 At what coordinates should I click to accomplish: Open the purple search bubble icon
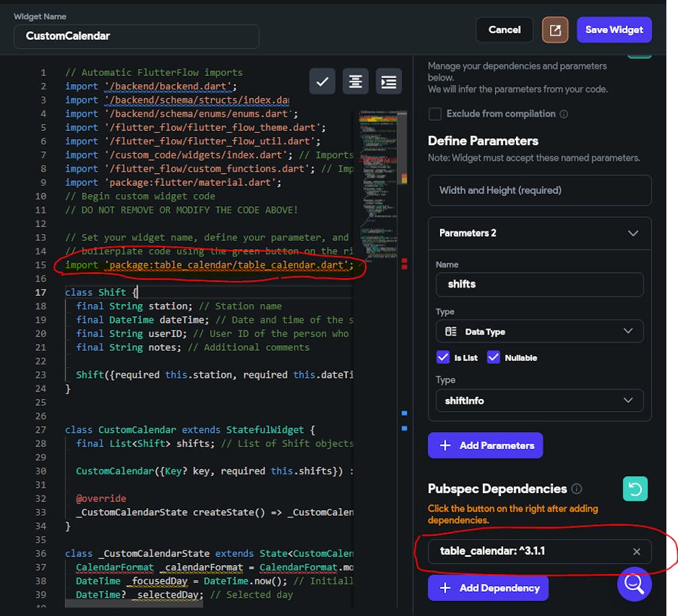[x=634, y=584]
